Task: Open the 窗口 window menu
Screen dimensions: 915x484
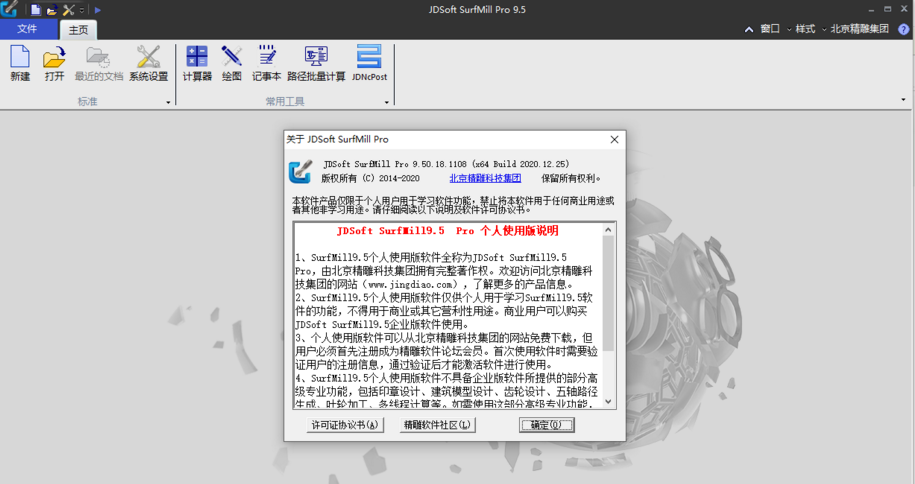Action: [770, 29]
